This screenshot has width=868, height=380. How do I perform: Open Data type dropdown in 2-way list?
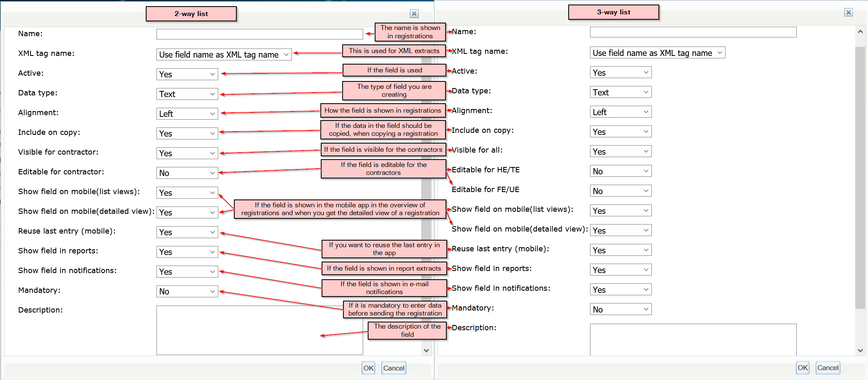coord(187,94)
